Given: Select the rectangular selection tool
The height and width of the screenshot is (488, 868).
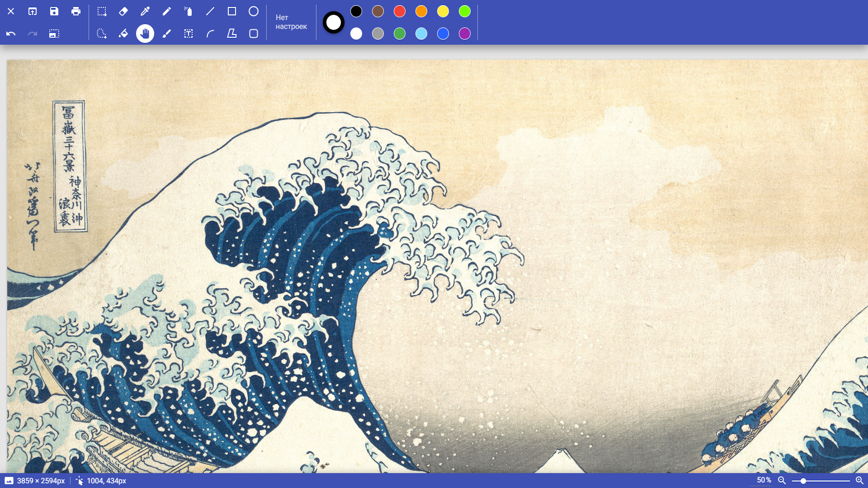Looking at the screenshot, I should point(103,11).
